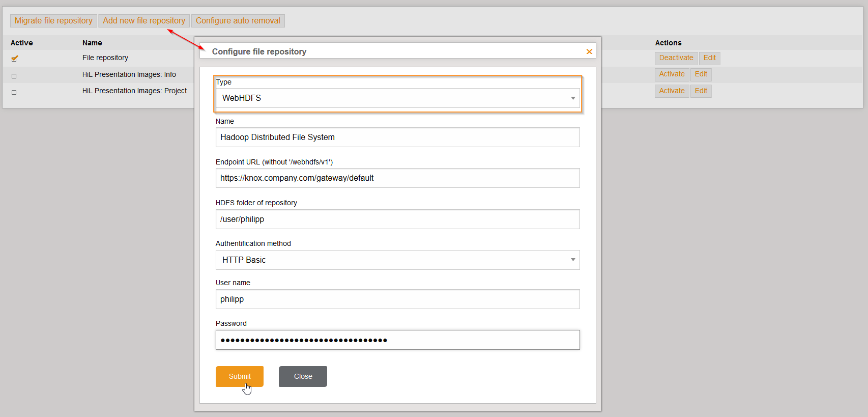Expand the Authentification method dropdown
Viewport: 868px width, 417px height.
(397, 260)
